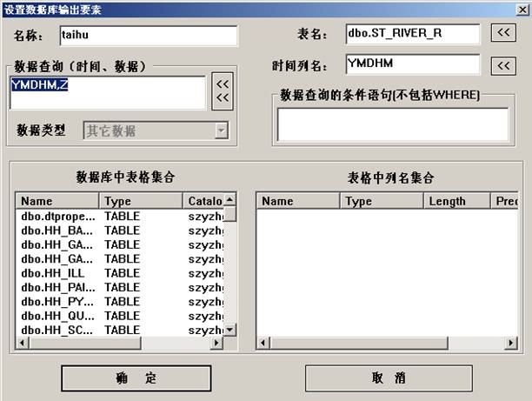The width and height of the screenshot is (532, 401).
Task: Click the double << button beside the data query box
Action: tap(223, 90)
